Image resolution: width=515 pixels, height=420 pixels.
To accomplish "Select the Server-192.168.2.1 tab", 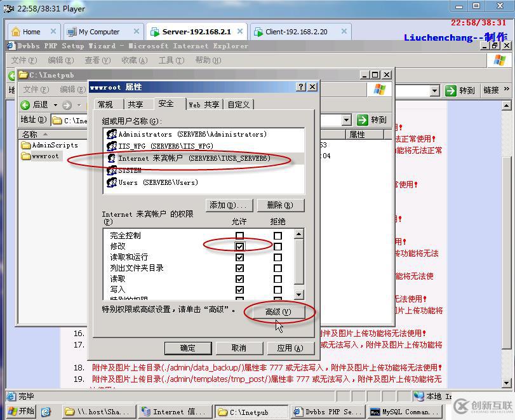I will click(196, 32).
